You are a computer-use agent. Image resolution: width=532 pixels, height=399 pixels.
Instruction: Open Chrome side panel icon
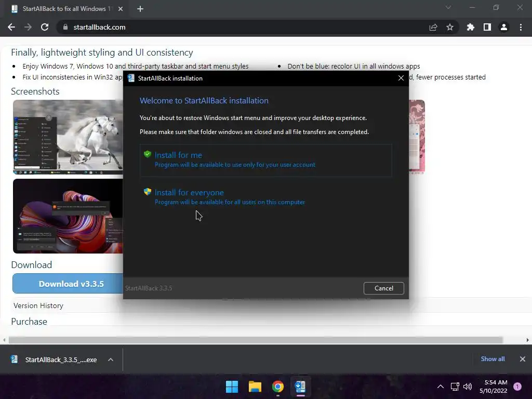point(487,27)
